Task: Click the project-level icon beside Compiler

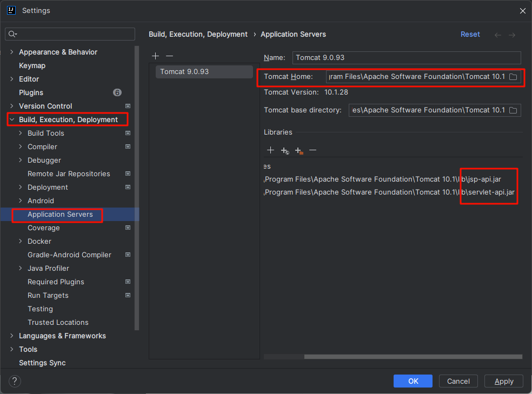Action: pos(128,147)
